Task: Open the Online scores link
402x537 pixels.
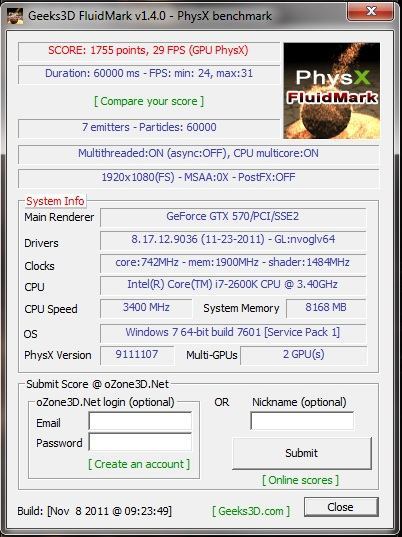Action: point(301,480)
